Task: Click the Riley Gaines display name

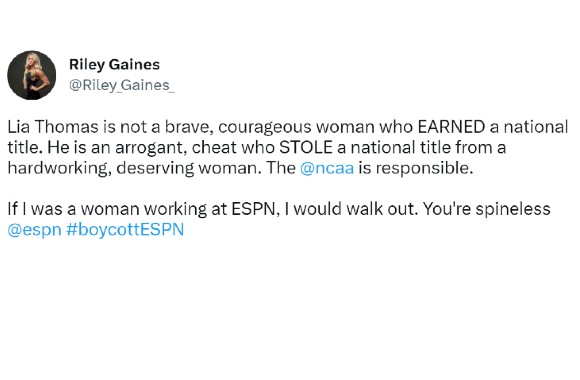Action: click(x=114, y=65)
